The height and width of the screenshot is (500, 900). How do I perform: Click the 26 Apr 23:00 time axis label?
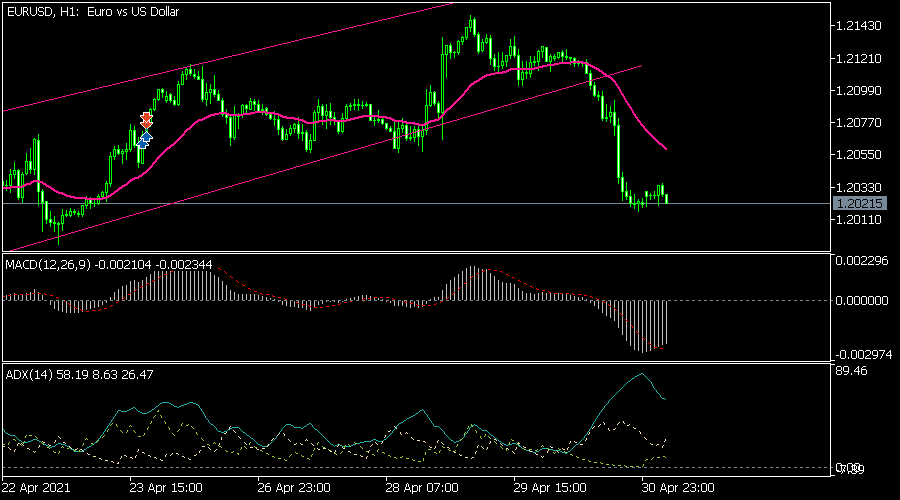294,488
